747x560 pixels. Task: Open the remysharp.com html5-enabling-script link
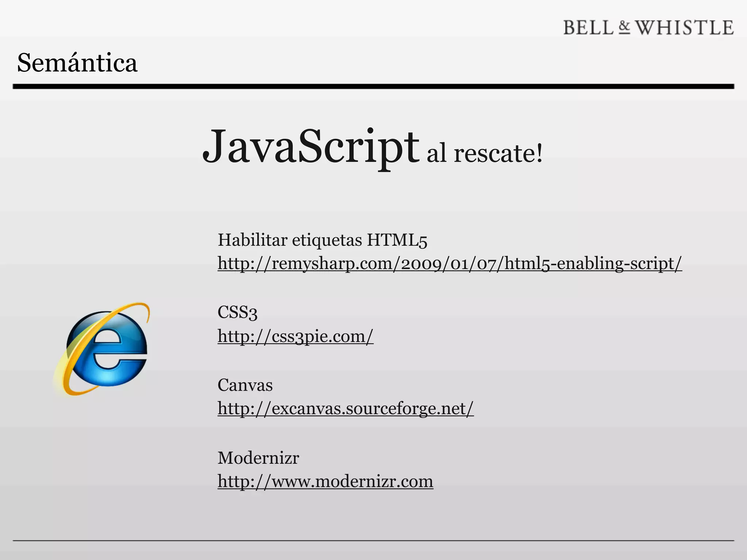[450, 263]
